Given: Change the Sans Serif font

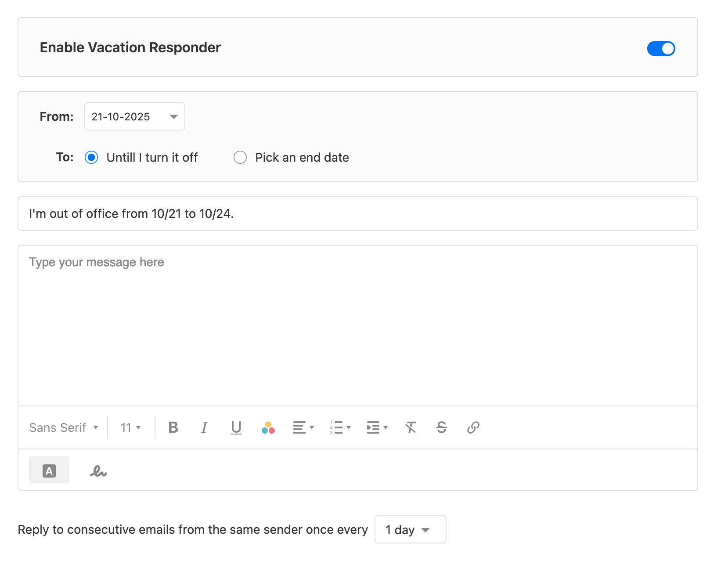Looking at the screenshot, I should 64,427.
